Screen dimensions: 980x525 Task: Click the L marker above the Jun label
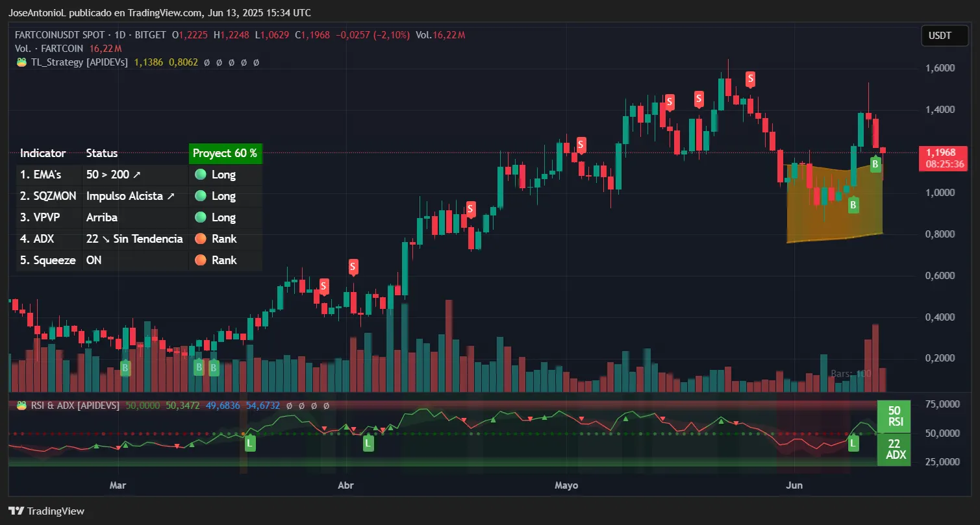[853, 443]
